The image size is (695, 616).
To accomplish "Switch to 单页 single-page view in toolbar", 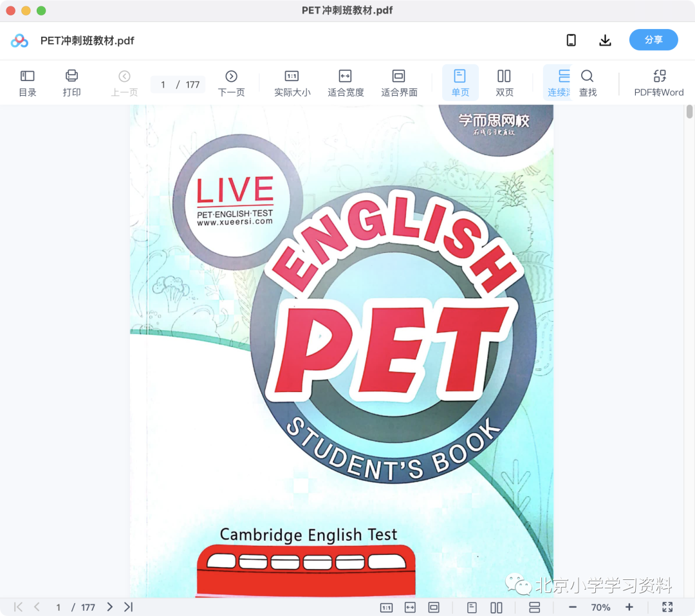I will coord(460,83).
